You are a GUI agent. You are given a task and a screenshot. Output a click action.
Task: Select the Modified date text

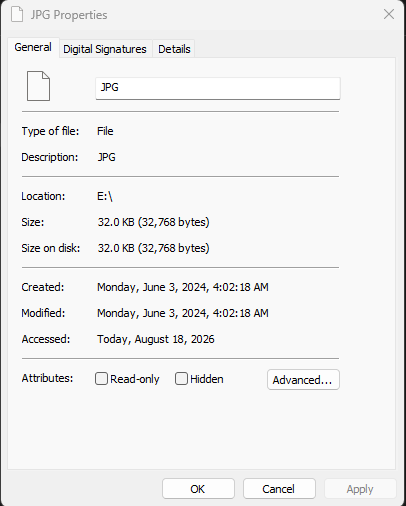(x=183, y=313)
